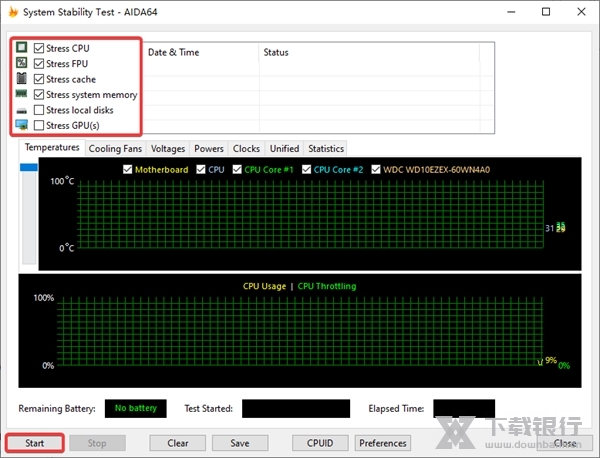Click the CPU chip icon beside Stress CPU
Viewport: 600px width, 458px height.
(21, 48)
